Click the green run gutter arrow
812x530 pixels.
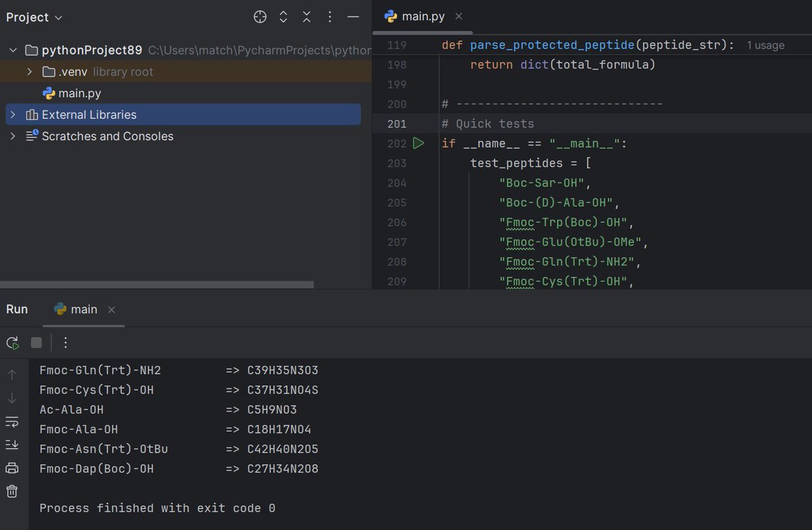(x=418, y=143)
